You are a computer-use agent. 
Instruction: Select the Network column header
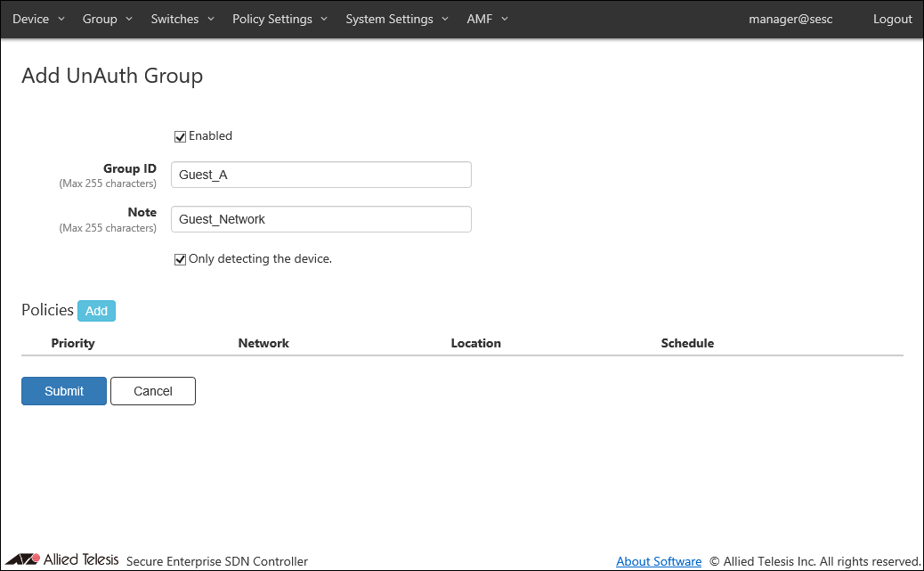pyautogui.click(x=263, y=343)
